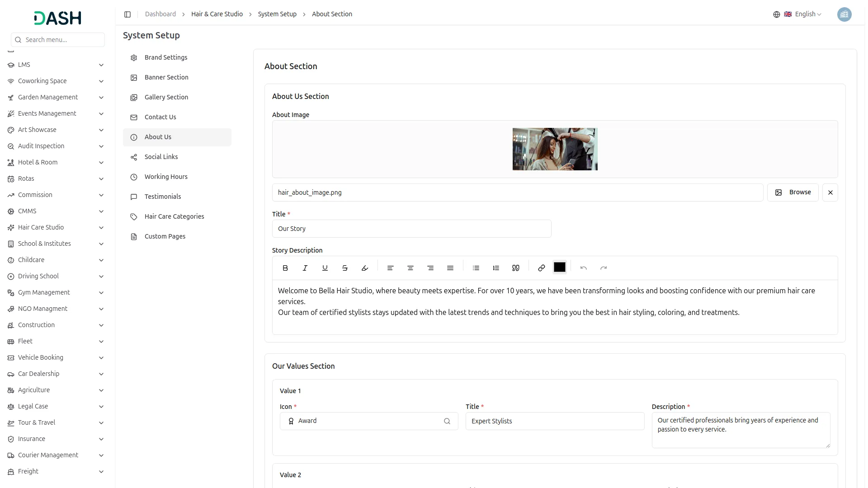868x488 pixels.
Task: Click the magnifier icon in menu search
Action: (x=19, y=40)
